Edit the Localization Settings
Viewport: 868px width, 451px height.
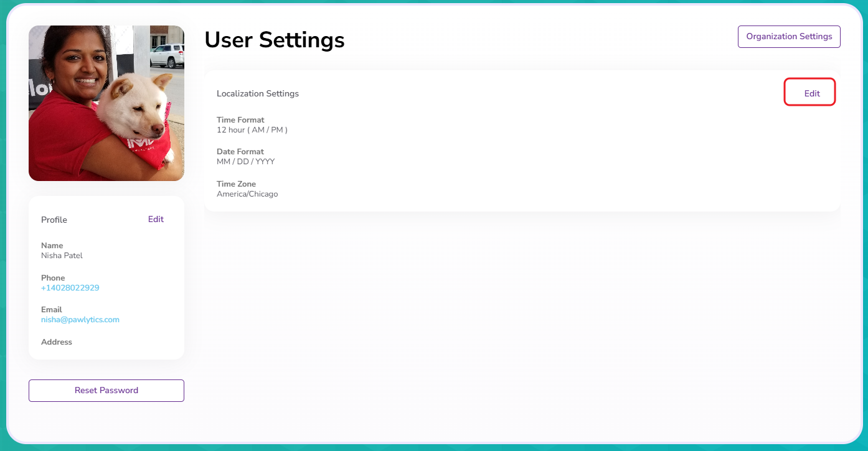click(x=811, y=93)
